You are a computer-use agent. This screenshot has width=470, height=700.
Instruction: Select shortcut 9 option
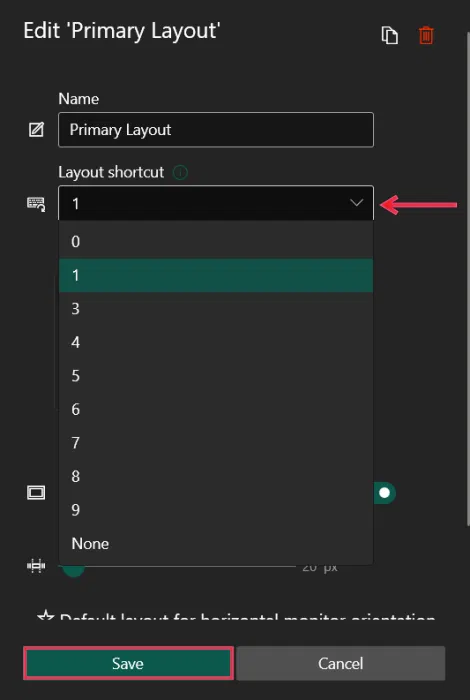[216, 510]
